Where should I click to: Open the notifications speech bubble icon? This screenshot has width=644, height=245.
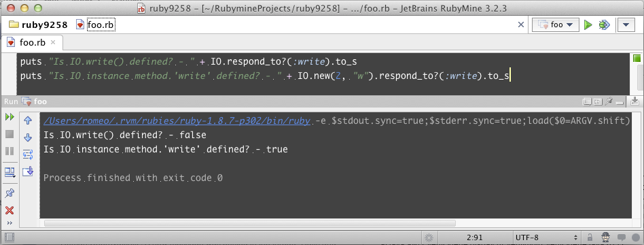tap(622, 238)
